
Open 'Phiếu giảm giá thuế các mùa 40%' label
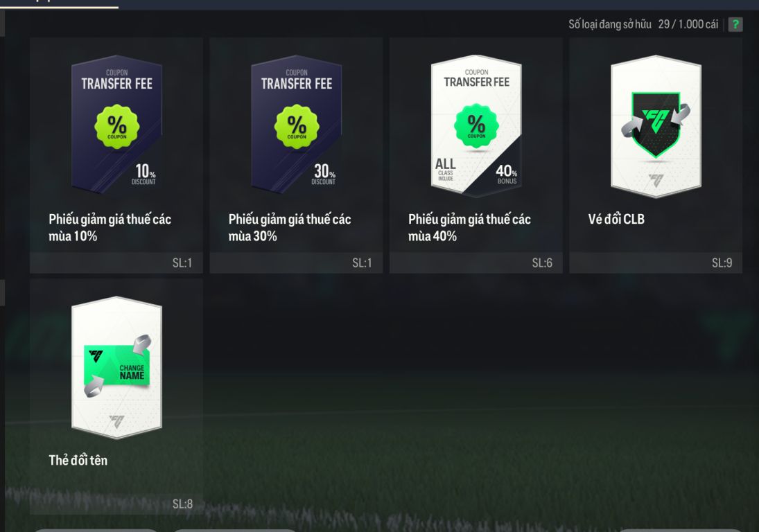(x=469, y=227)
